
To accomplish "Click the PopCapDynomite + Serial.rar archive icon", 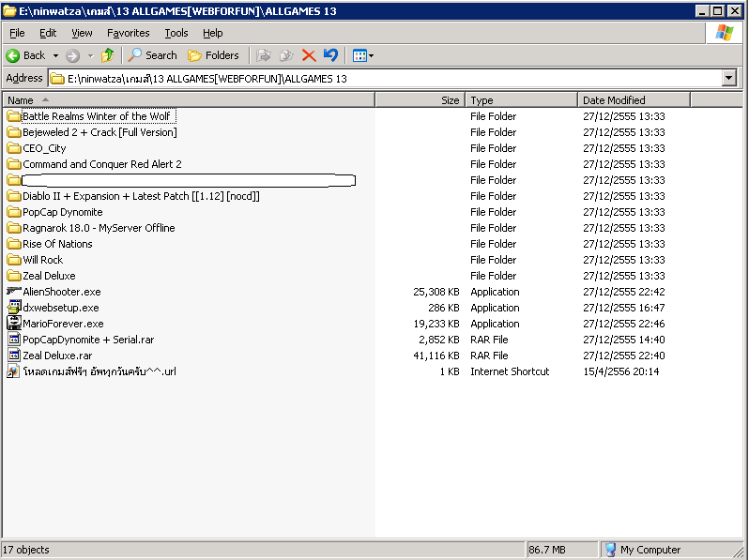I will (x=14, y=340).
